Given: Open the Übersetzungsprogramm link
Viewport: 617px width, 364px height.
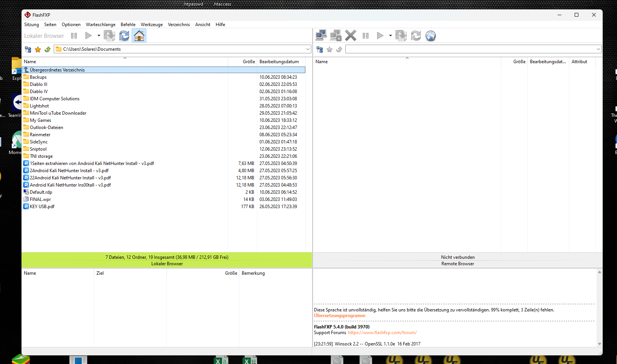Looking at the screenshot, I should [x=340, y=316].
